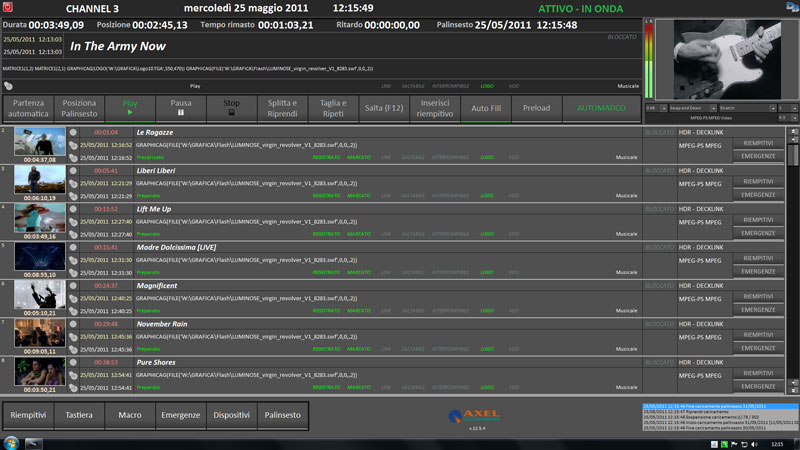Viewport: 800px width, 450px height.
Task: Click the clip icon under the In The Army Now matrix line
Action: click(8, 86)
